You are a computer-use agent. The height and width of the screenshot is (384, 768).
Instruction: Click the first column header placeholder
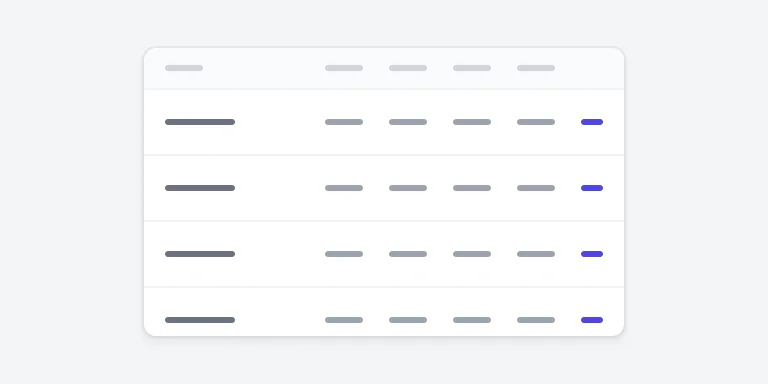coord(184,68)
